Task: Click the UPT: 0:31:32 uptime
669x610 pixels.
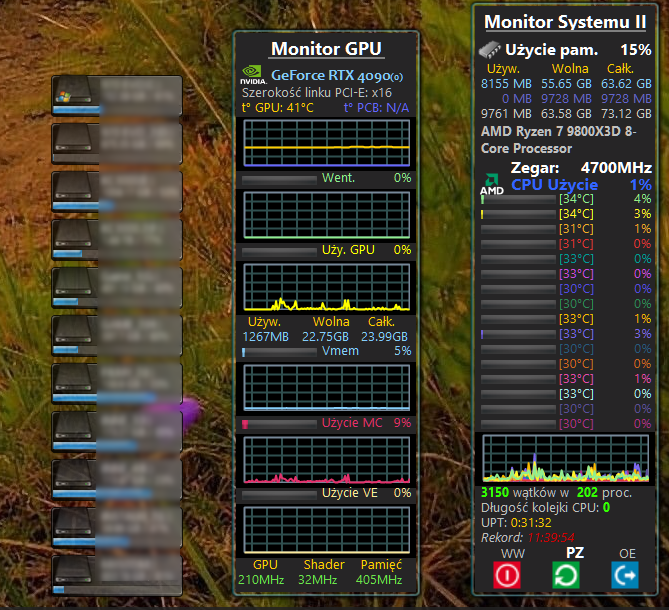Action: click(516, 523)
